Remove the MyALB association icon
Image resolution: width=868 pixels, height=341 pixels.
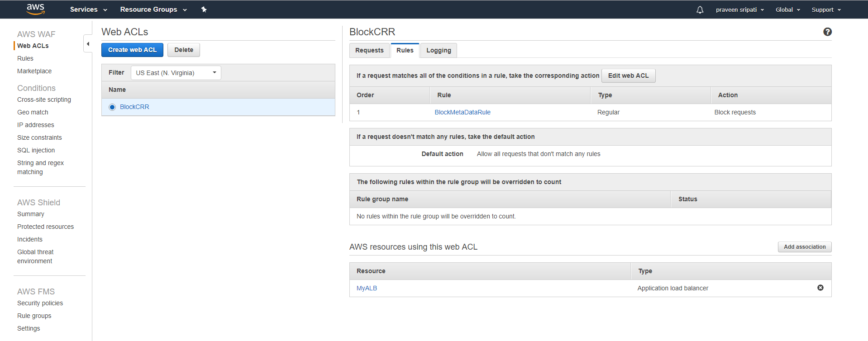point(820,288)
